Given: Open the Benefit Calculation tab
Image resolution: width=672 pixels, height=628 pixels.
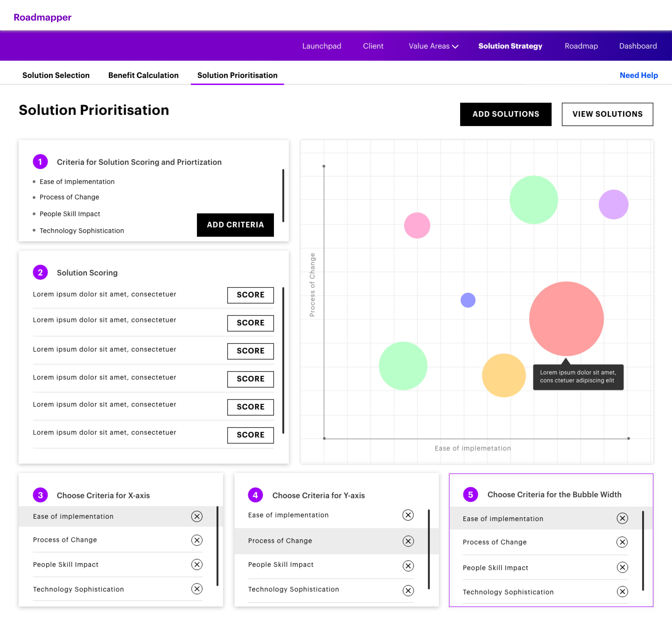Looking at the screenshot, I should (x=143, y=75).
